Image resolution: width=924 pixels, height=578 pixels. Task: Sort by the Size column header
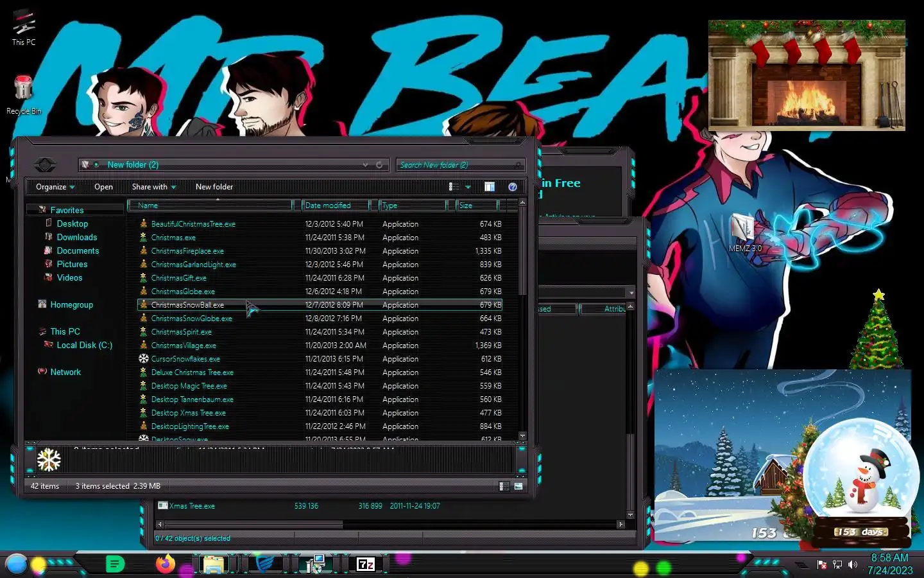click(x=477, y=206)
